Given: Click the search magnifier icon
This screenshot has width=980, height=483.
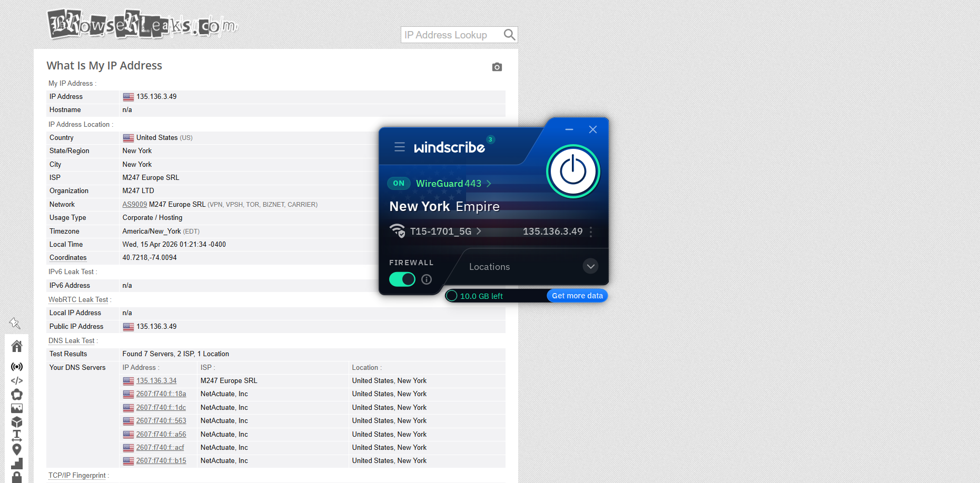Looking at the screenshot, I should coord(509,35).
